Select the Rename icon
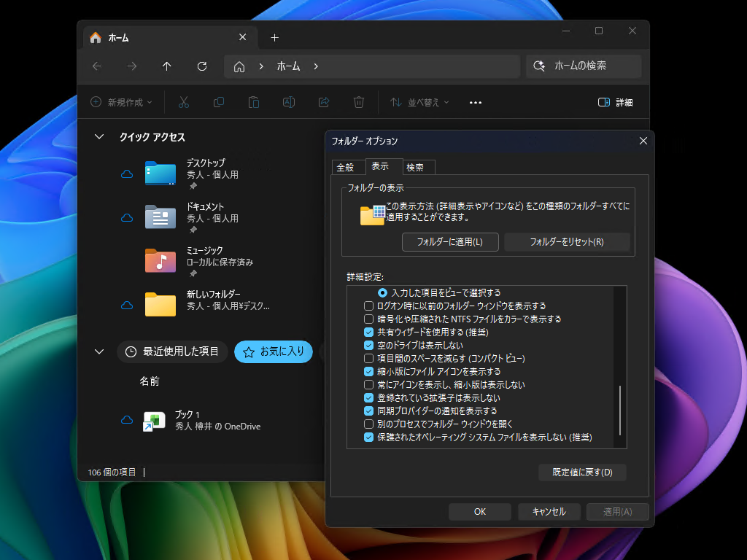Viewport: 747px width, 560px height. (x=288, y=102)
